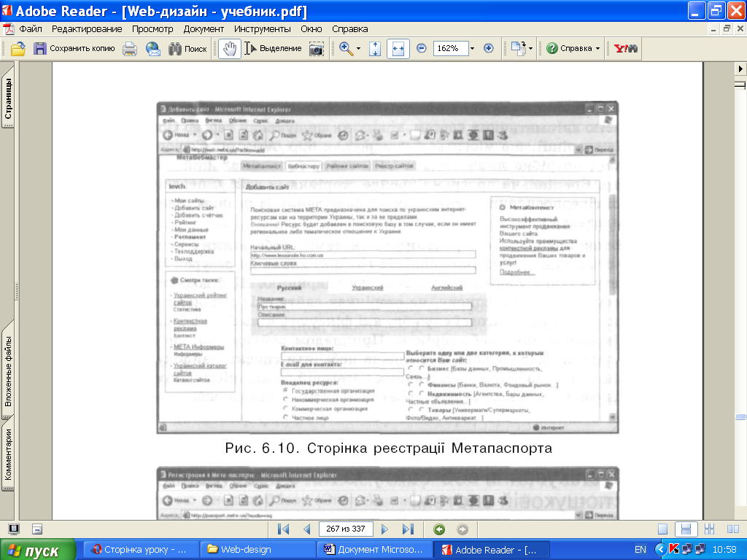Screen dimensions: 747x560
Task: Select the Snapshot camera tool
Action: (317, 49)
